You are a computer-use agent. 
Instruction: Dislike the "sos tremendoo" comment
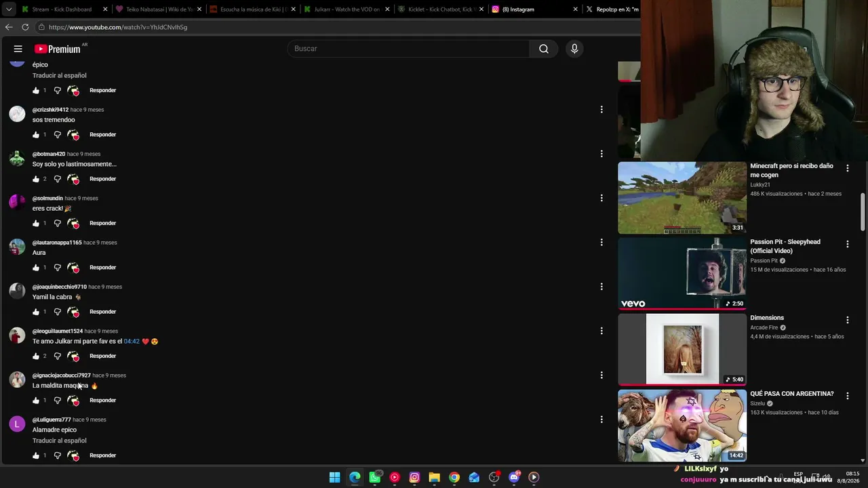tap(58, 135)
